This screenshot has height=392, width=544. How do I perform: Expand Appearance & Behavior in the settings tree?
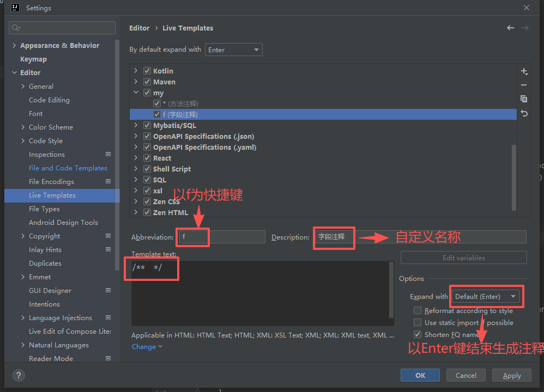tap(14, 45)
